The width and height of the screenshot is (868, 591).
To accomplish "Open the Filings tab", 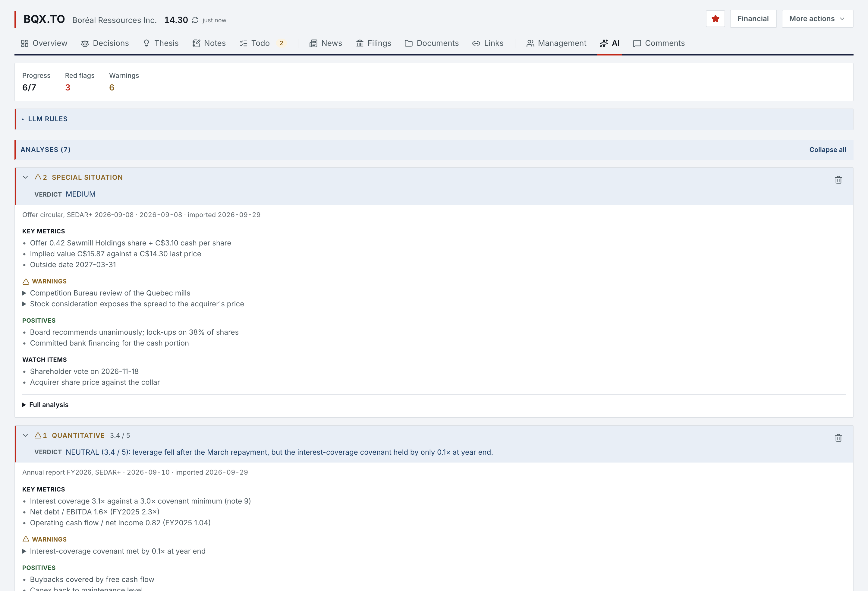I will tap(373, 43).
